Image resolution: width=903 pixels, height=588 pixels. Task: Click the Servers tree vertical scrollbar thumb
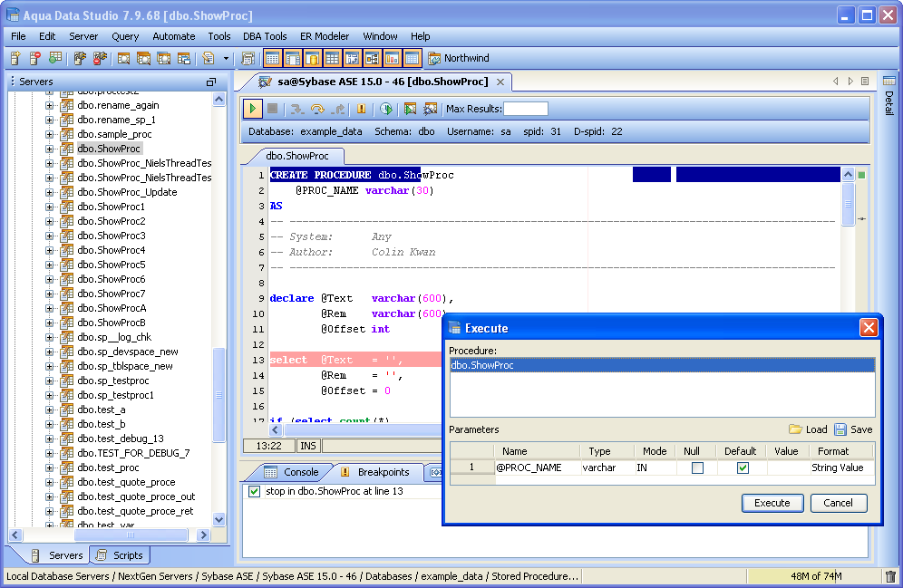218,394
